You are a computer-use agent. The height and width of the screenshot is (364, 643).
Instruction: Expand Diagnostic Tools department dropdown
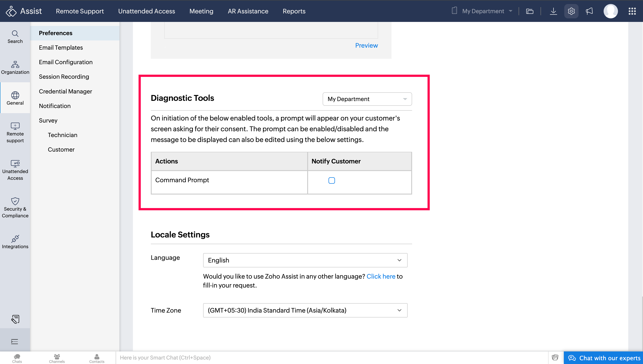click(367, 99)
